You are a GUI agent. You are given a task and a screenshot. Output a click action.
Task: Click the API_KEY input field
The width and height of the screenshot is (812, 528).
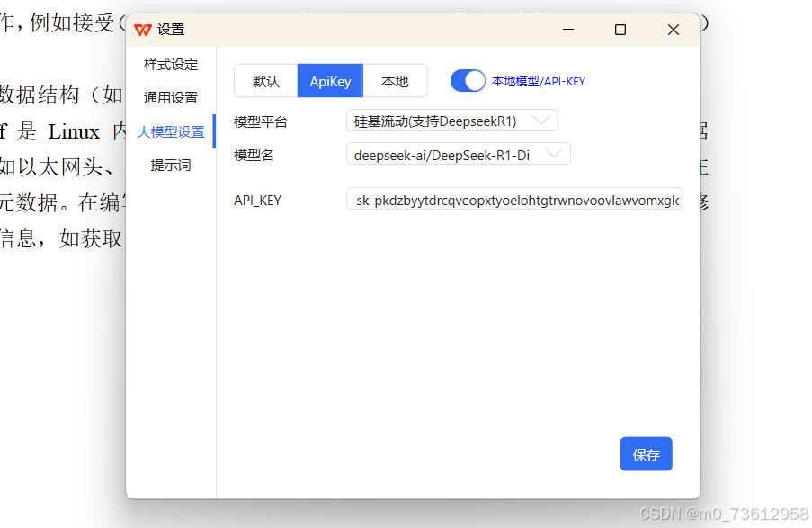[514, 200]
